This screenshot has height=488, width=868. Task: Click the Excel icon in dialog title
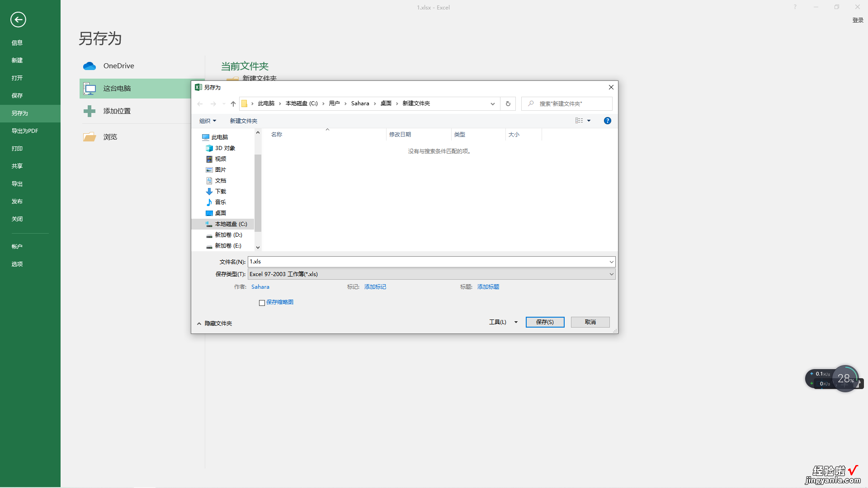(x=198, y=87)
